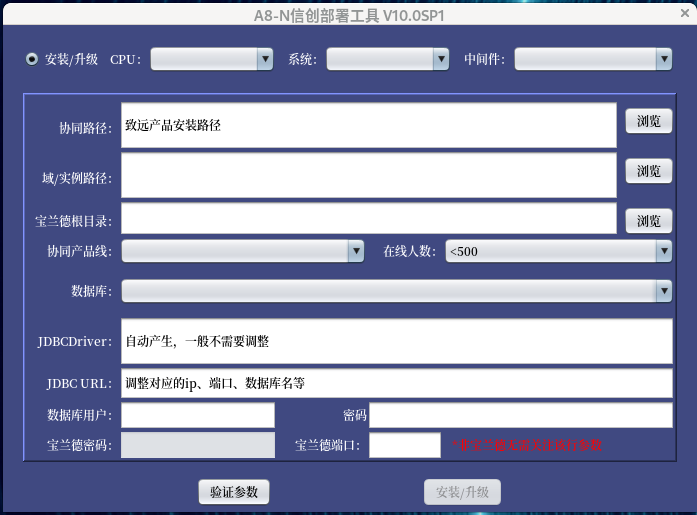Browse for the 协同路径 folder
The height and width of the screenshot is (515, 697).
point(649,121)
